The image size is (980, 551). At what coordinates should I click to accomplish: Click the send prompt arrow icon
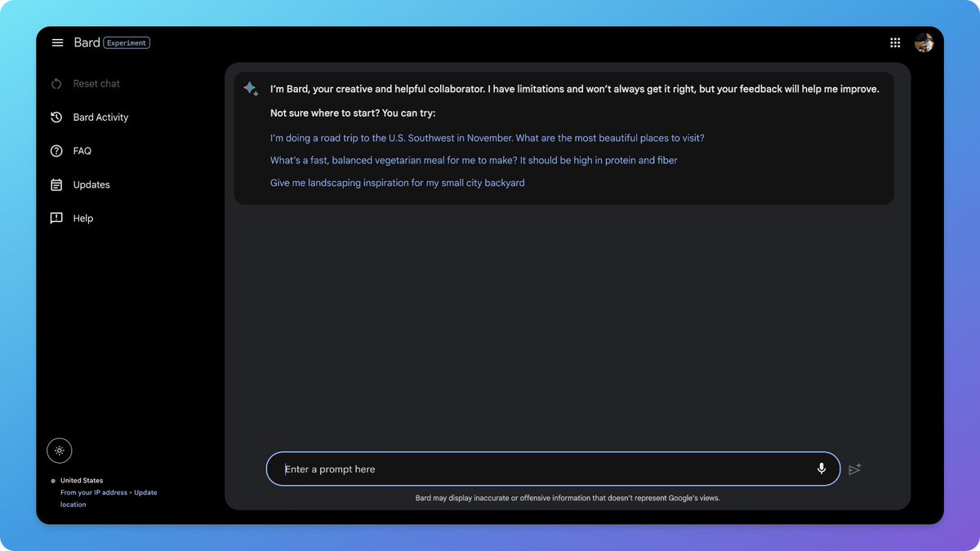(855, 469)
